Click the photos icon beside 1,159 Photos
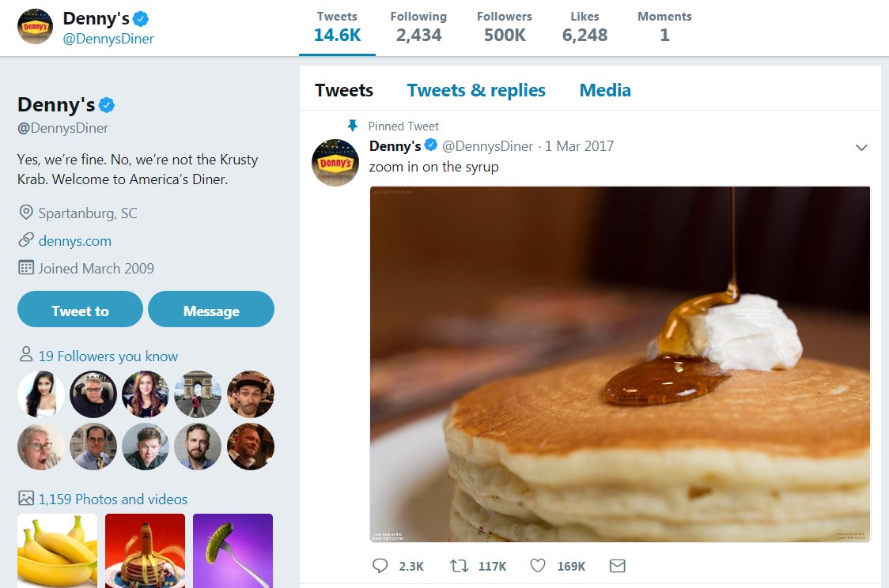Screen dimensions: 889x588 click(x=26, y=499)
